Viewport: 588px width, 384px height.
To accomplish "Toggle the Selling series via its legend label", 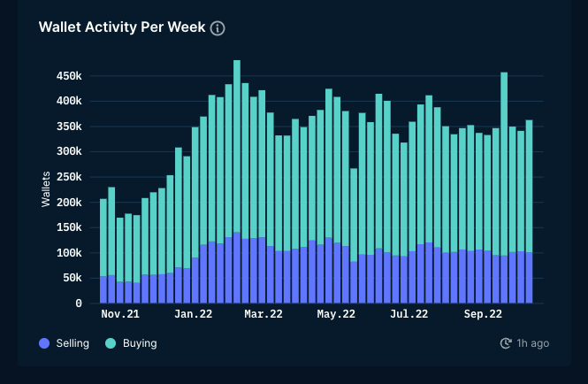I will point(73,343).
